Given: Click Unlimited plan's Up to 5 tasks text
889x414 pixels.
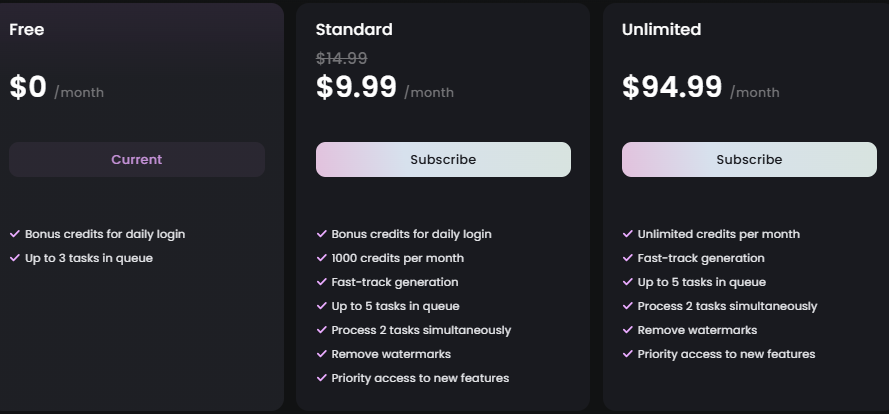Looking at the screenshot, I should tap(701, 282).
